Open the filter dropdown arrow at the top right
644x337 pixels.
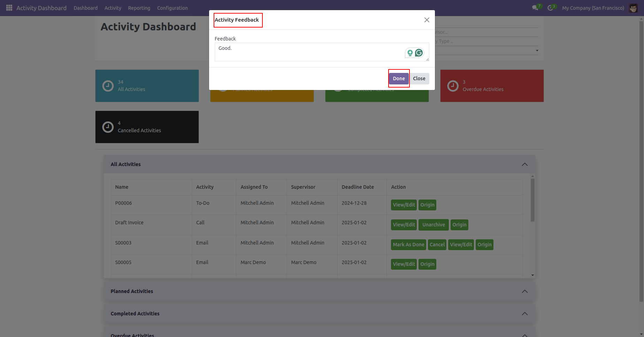[537, 51]
